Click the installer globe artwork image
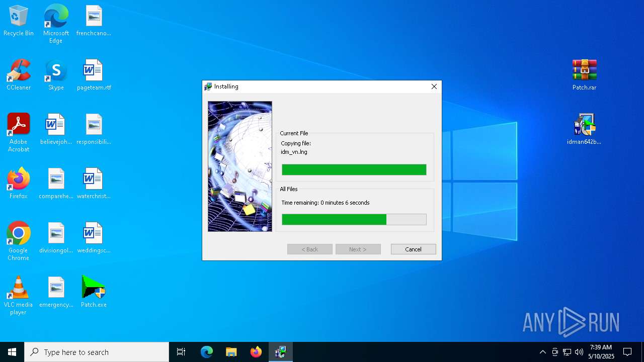Viewport: 644px width, 362px height. [x=240, y=166]
